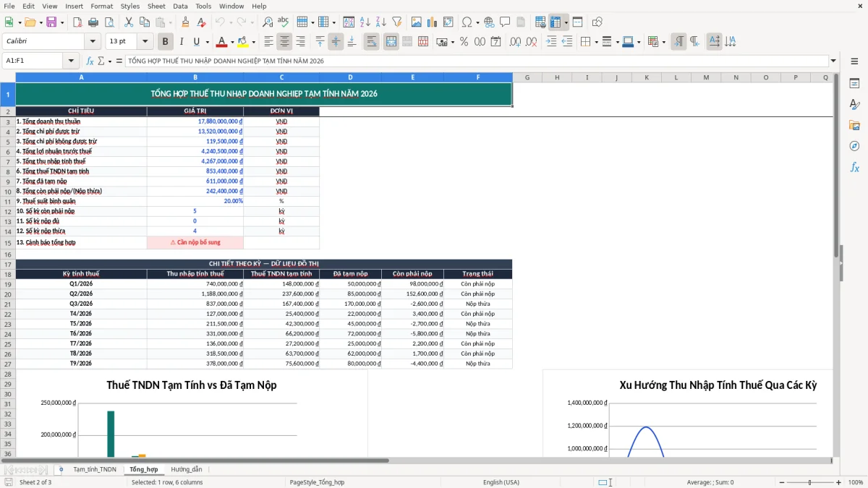The height and width of the screenshot is (488, 868).
Task: Insert a hyperlink via the globe icon
Action: [489, 22]
